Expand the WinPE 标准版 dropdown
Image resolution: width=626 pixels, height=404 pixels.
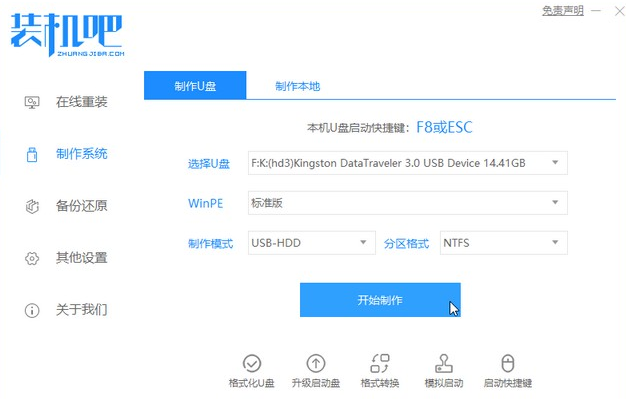tap(408, 203)
